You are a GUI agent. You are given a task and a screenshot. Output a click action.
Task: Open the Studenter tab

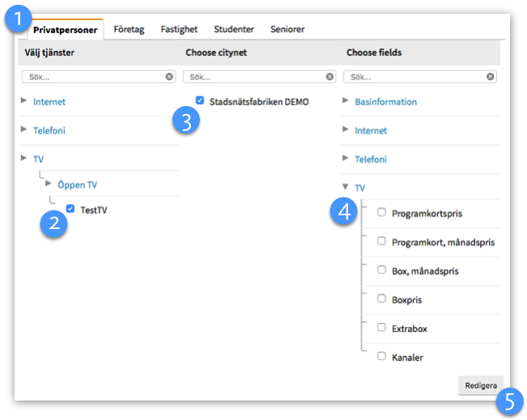click(233, 29)
